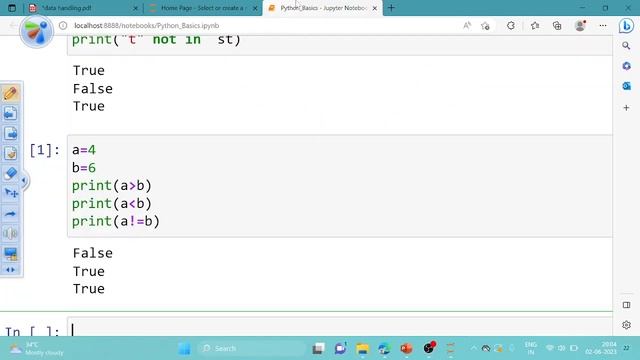Open the recorder app on taskbar
The image size is (640, 360).
pos(429,348)
